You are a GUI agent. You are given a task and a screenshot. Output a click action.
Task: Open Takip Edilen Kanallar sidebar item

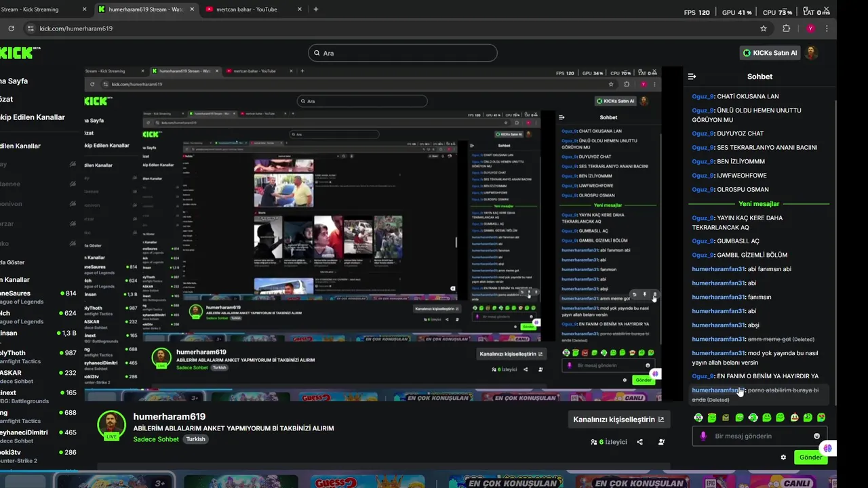tap(33, 117)
